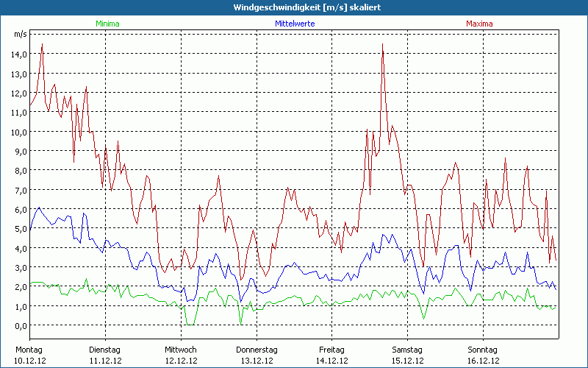The image size is (588, 368).
Task: Click the 'Montag' day label
Action: tap(29, 350)
